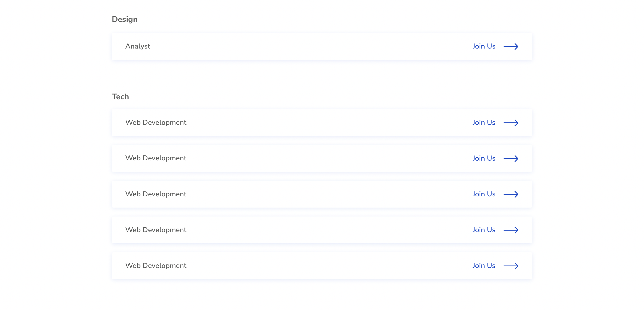Click Join Us in first Web Development row
The height and width of the screenshot is (310, 644).
(x=484, y=123)
